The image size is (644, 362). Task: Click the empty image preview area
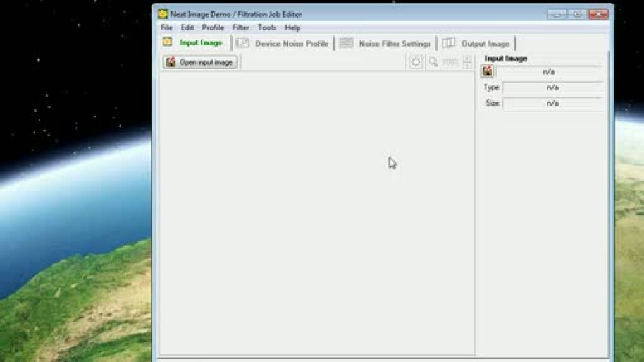click(316, 215)
